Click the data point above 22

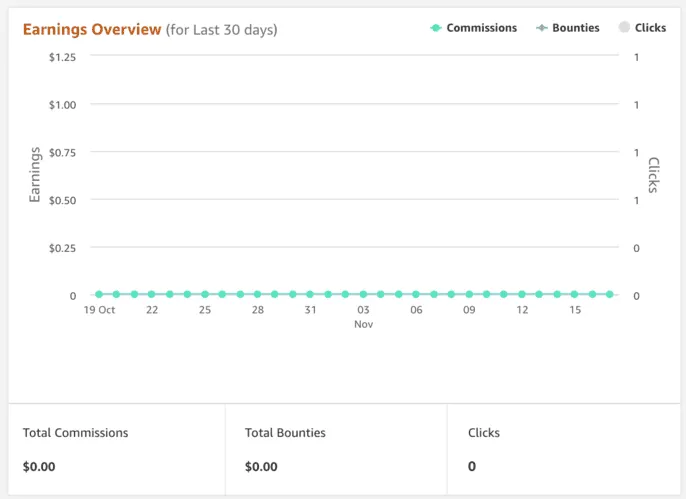151,294
